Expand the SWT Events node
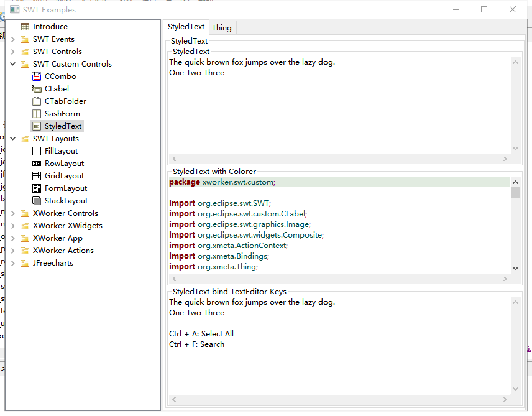The width and height of the screenshot is (532, 416). click(x=13, y=39)
